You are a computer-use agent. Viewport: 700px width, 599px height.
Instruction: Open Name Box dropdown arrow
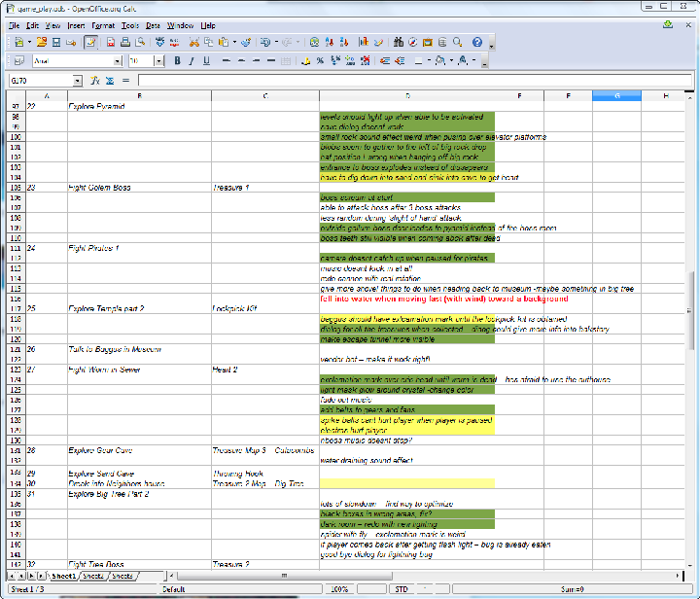tap(78, 81)
